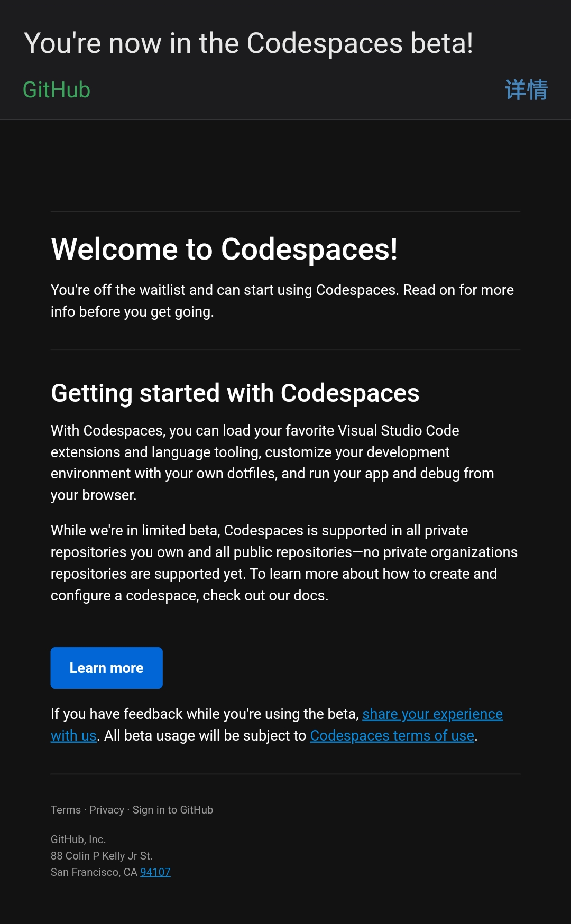Click the Codespaces beta email subject
This screenshot has height=924, width=571.
(x=248, y=43)
